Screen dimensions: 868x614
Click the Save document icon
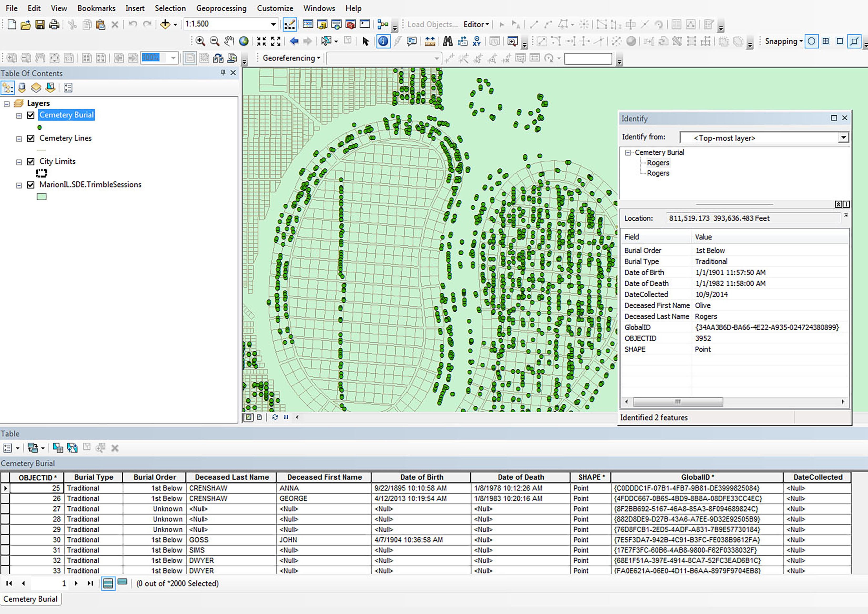pyautogui.click(x=40, y=24)
